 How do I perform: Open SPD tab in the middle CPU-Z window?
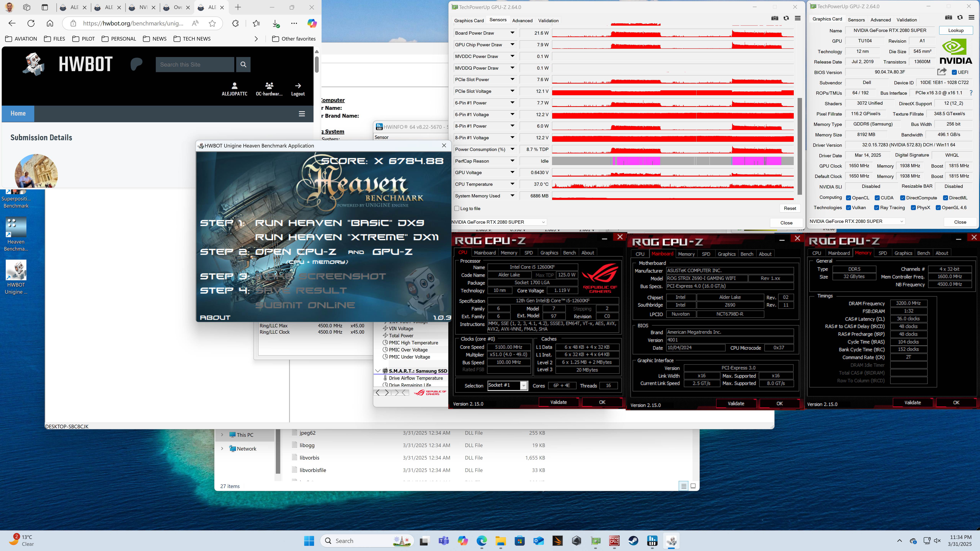[x=706, y=254]
